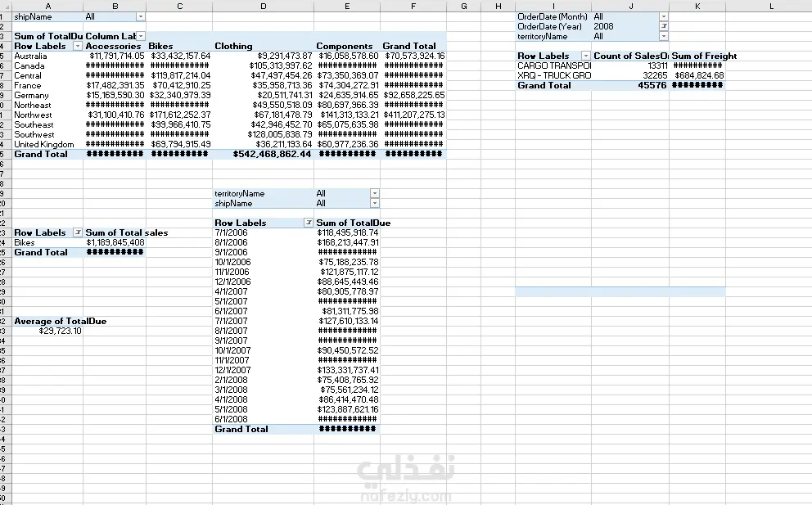Open the Column Labels filter dropdown
Screen dimensions: 812x505
[x=141, y=36]
